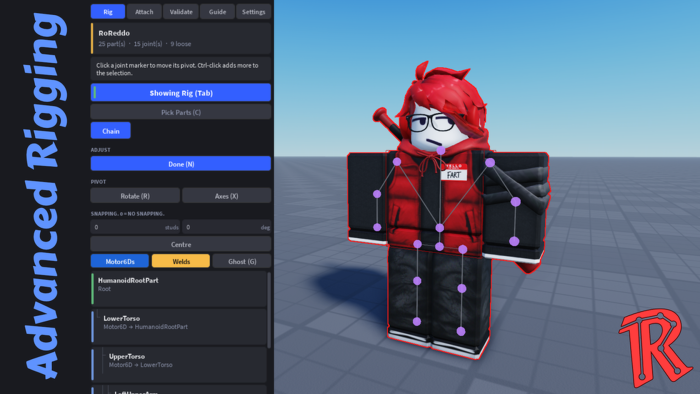Viewport: 700px width, 394px height.
Task: Select the UpperTorso joint row
Action: [179, 365]
